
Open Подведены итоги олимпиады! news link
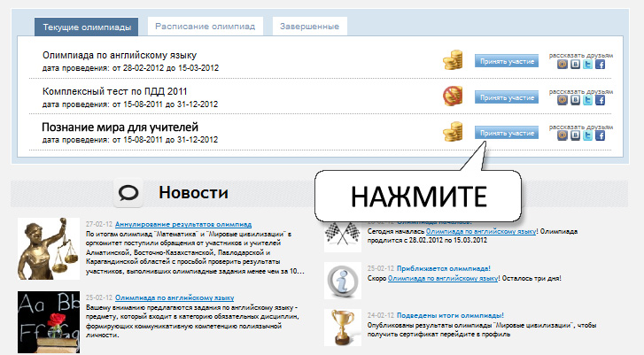point(450,315)
